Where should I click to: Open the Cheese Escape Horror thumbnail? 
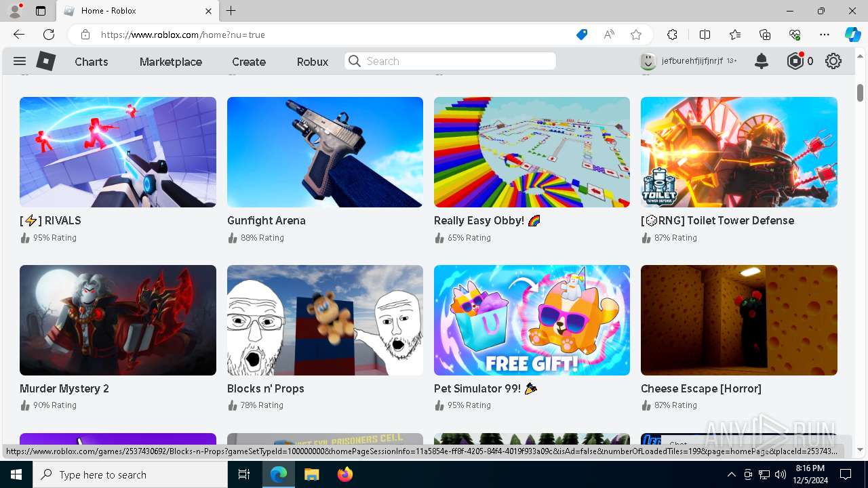click(x=739, y=320)
